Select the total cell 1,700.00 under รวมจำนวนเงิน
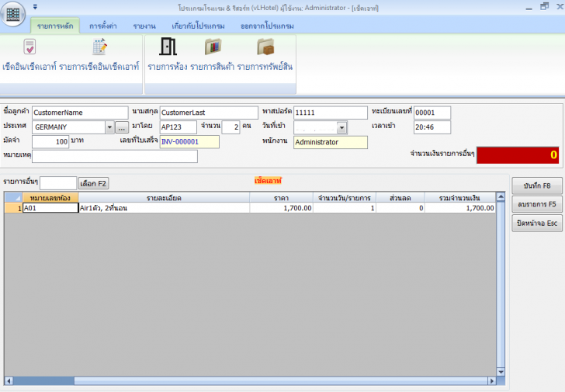The height and width of the screenshot is (392, 565). click(x=459, y=208)
